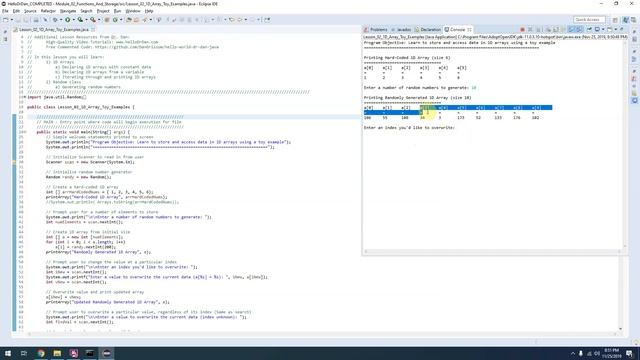640x360 pixels.
Task: Open Chrome from the taskbar
Action: pos(41,353)
